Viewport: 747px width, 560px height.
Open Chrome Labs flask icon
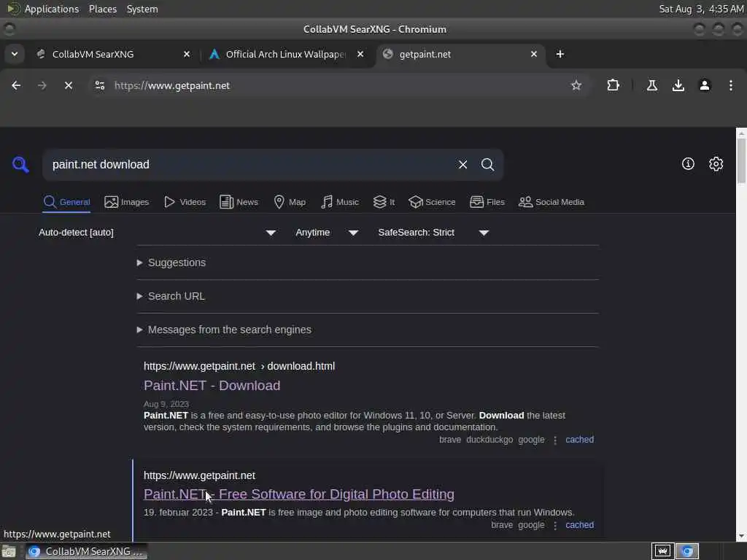point(651,85)
